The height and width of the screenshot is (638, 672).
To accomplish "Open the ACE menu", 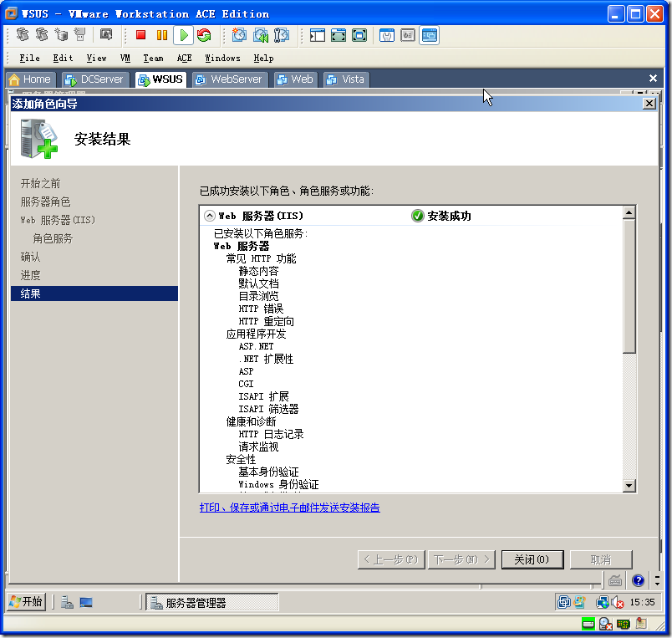I will (x=184, y=58).
